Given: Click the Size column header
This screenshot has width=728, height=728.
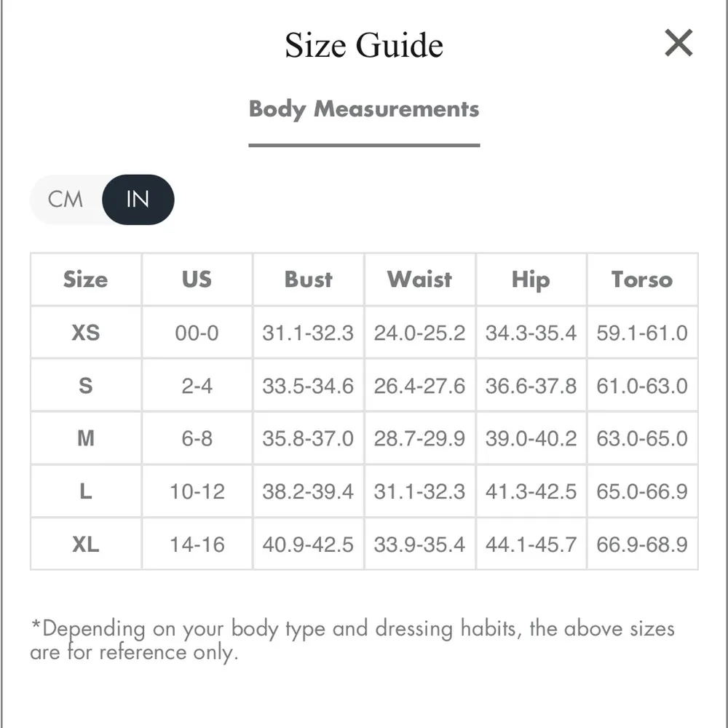Looking at the screenshot, I should (85, 280).
